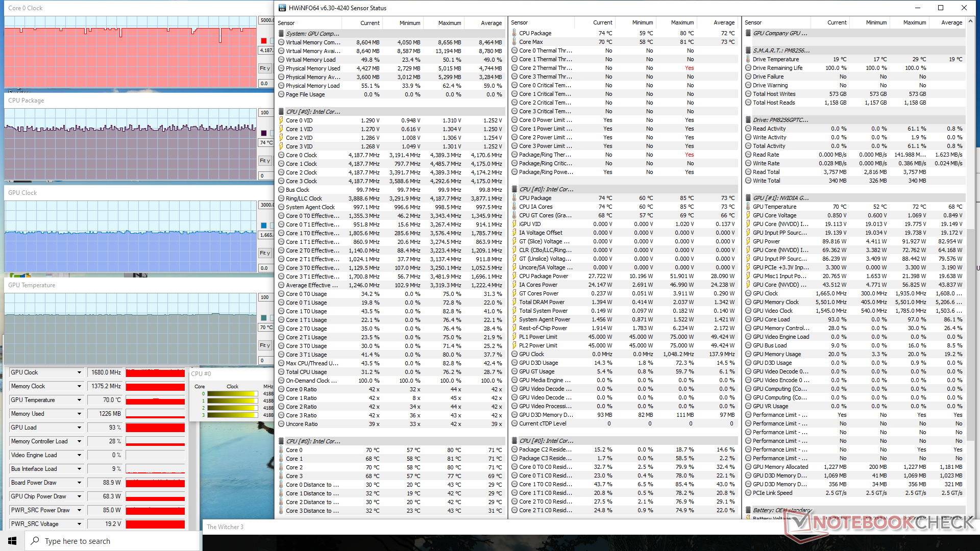Open the Board Power Draw dropdown
The height and width of the screenshot is (551, 980).
[x=79, y=483]
